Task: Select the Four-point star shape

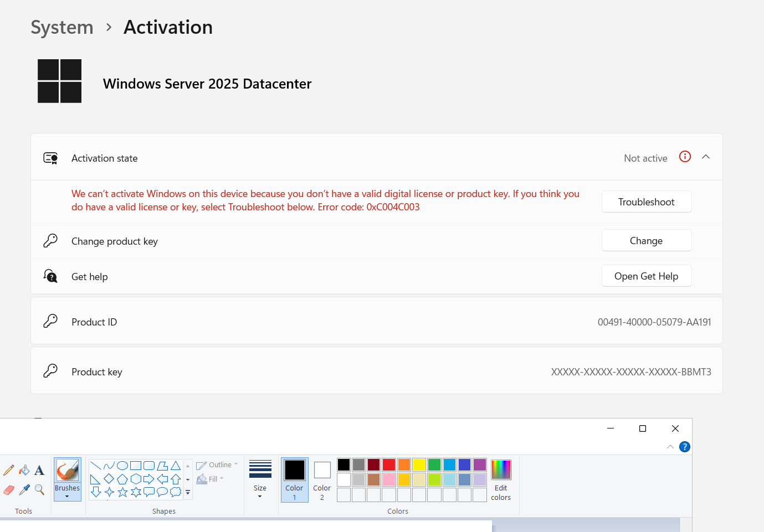Action: pyautogui.click(x=109, y=492)
